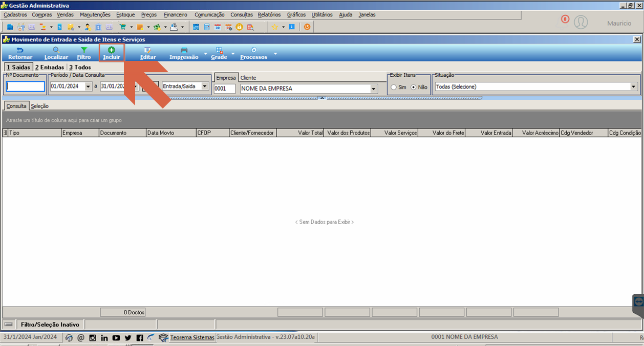Click the Impressão printer icon

coord(184,50)
